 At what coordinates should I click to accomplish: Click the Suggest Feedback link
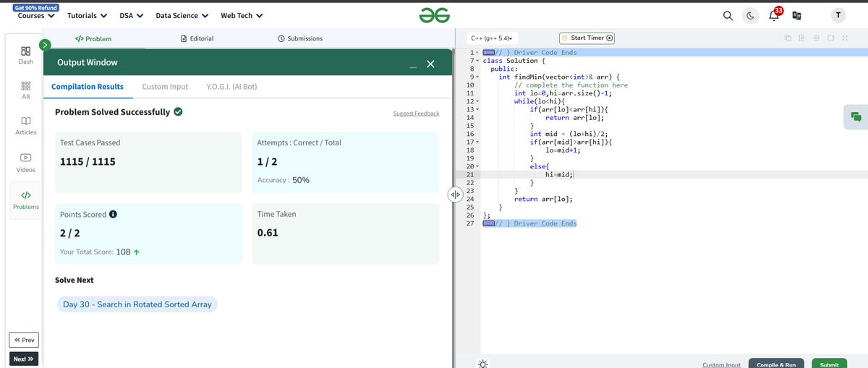(416, 114)
